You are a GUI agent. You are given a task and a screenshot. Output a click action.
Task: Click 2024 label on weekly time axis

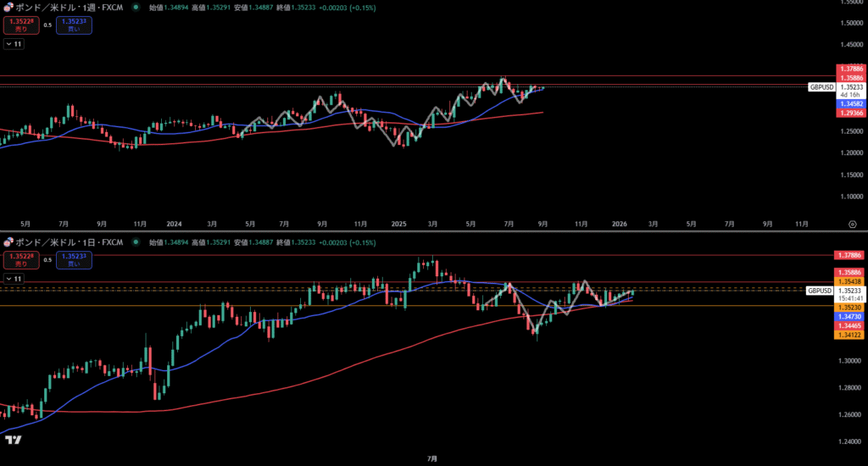coord(174,225)
